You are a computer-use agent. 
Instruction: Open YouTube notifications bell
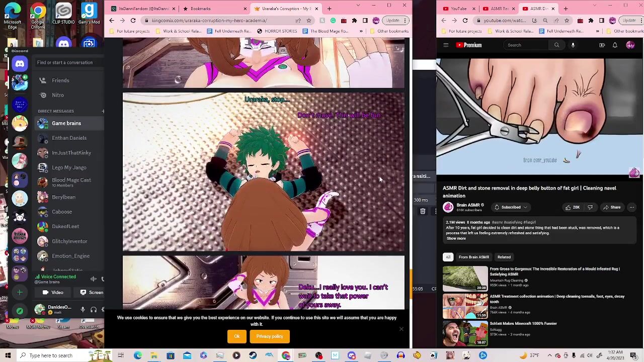[x=615, y=45]
